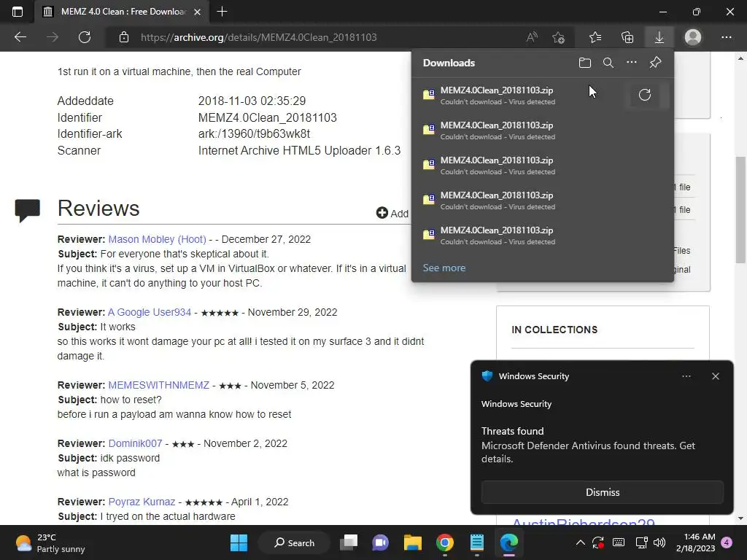Open the Chat app on taskbar

(381, 542)
